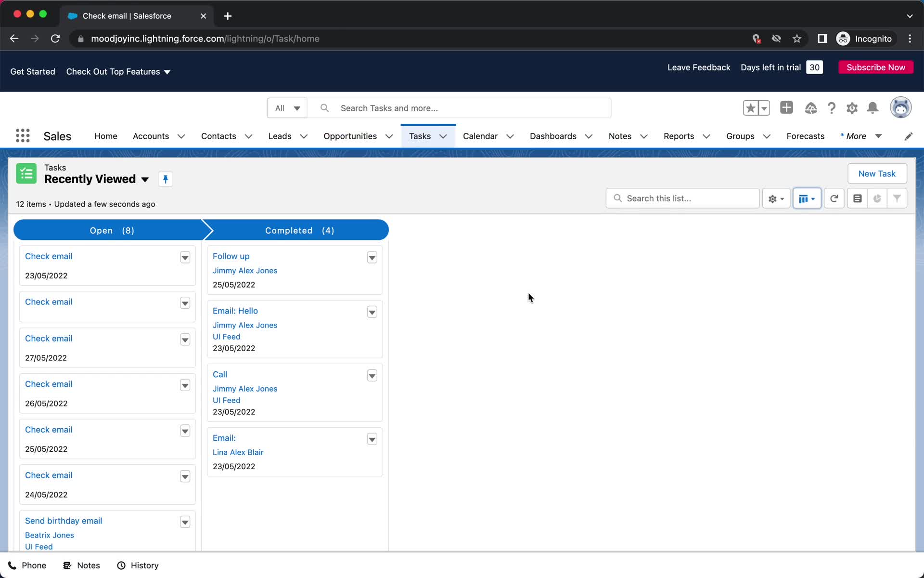Image resolution: width=924 pixels, height=578 pixels.
Task: Expand Leads nav dropdown chevron
Action: tap(304, 136)
